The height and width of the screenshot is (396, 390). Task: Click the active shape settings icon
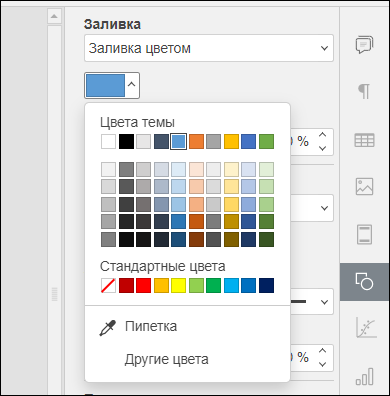click(x=364, y=282)
